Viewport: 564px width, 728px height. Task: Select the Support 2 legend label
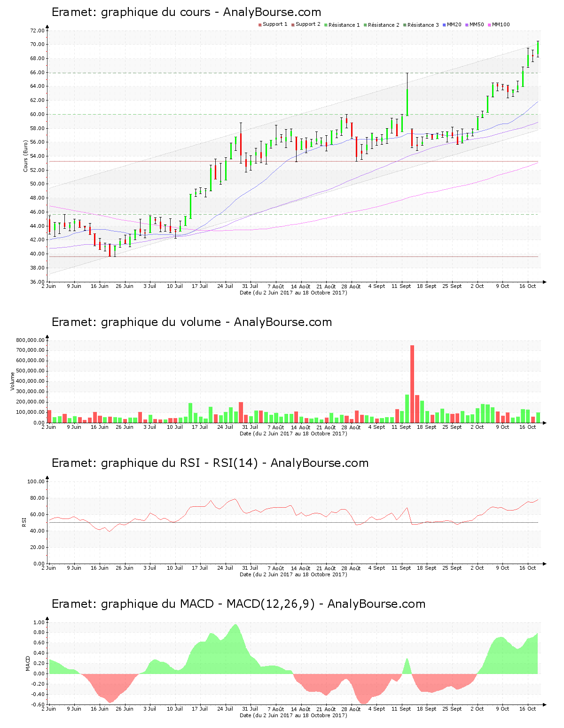308,24
